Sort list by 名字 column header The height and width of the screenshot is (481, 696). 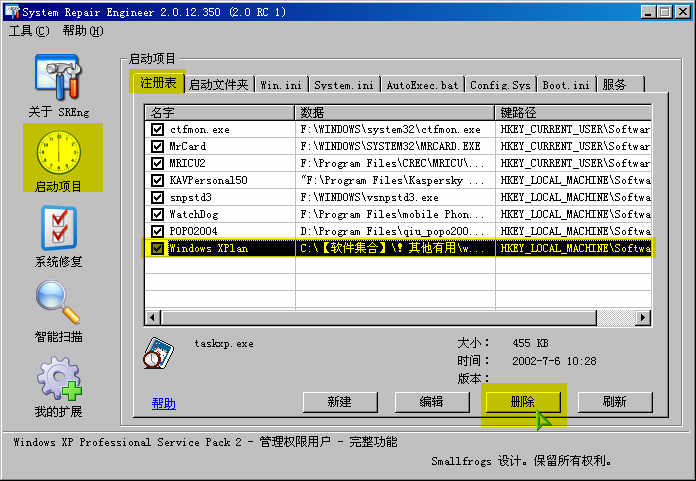point(220,112)
